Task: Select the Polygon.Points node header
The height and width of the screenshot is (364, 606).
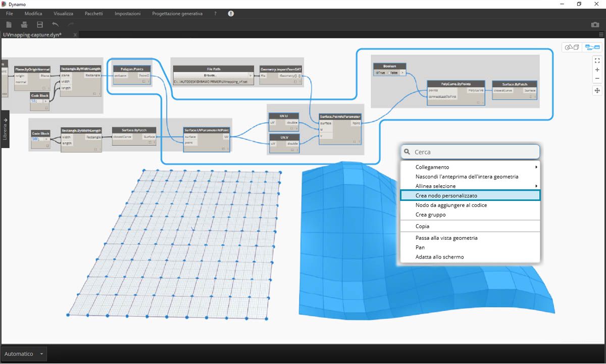Action: coord(132,69)
